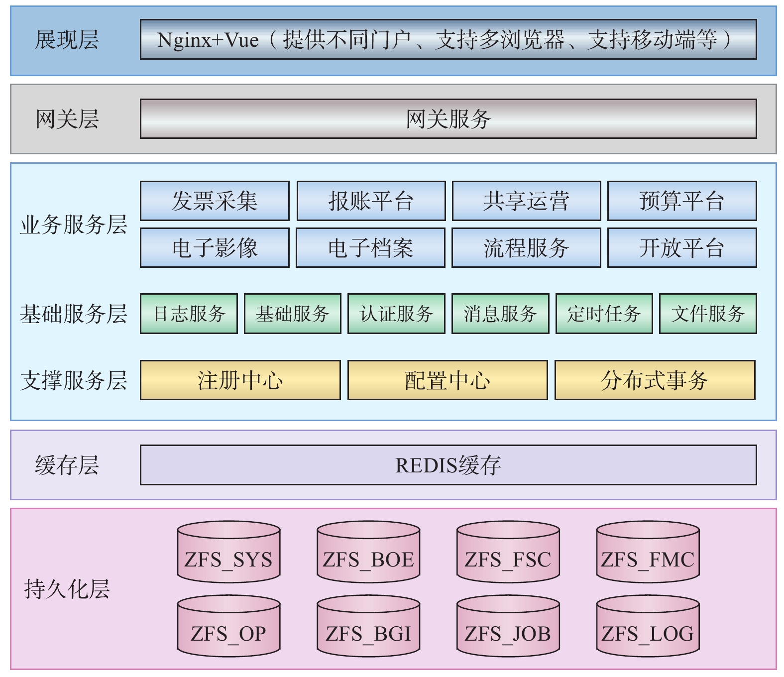The image size is (784, 677).
Task: Select the 报账平台 service block
Action: [x=371, y=201]
